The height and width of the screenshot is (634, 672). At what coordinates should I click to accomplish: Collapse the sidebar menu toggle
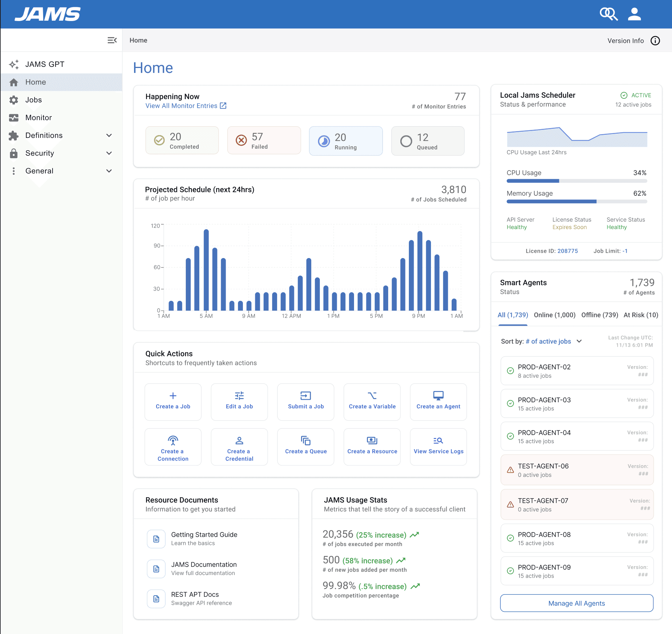pos(112,40)
